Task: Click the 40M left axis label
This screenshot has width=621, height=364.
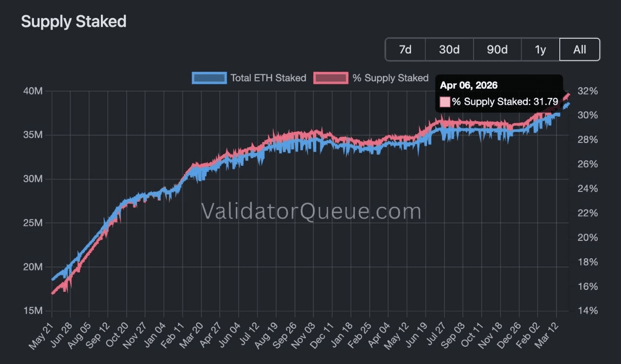Action: click(x=33, y=91)
